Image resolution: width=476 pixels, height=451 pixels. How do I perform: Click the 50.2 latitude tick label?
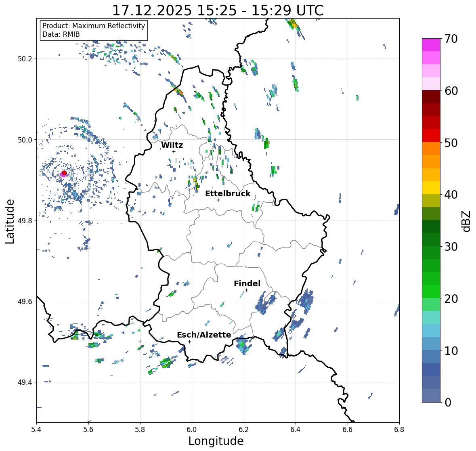[x=25, y=59]
